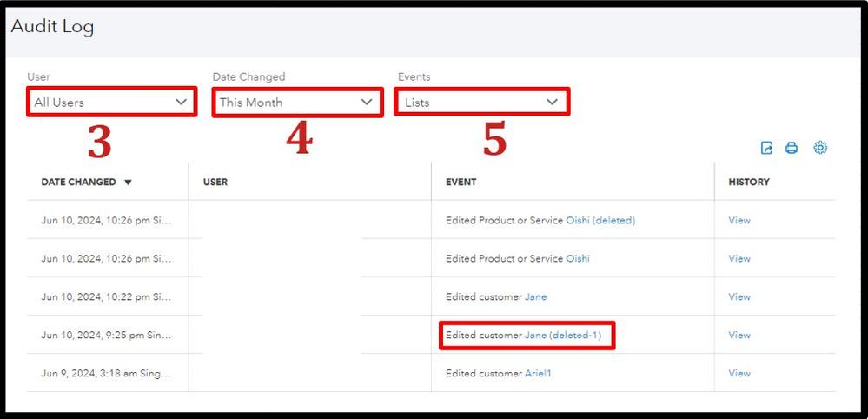Open the Jane (deleted-1) customer link
This screenshot has height=419, width=868.
(x=563, y=336)
